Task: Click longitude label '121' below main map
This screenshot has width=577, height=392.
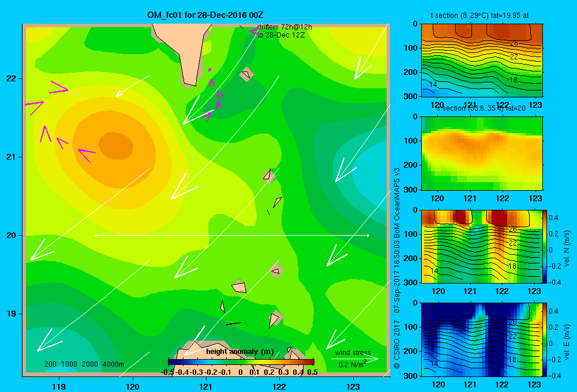Action: (x=206, y=386)
